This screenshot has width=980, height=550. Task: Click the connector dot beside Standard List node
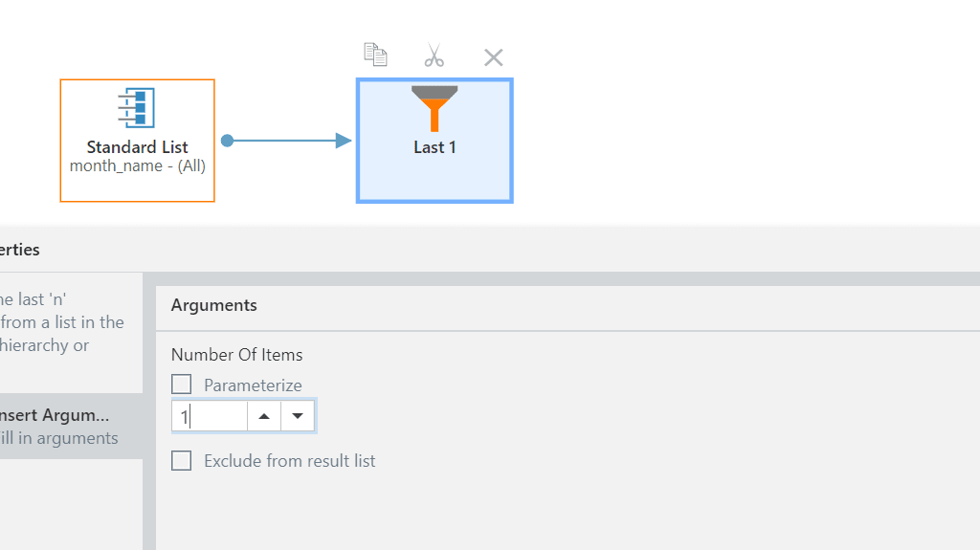pyautogui.click(x=227, y=141)
